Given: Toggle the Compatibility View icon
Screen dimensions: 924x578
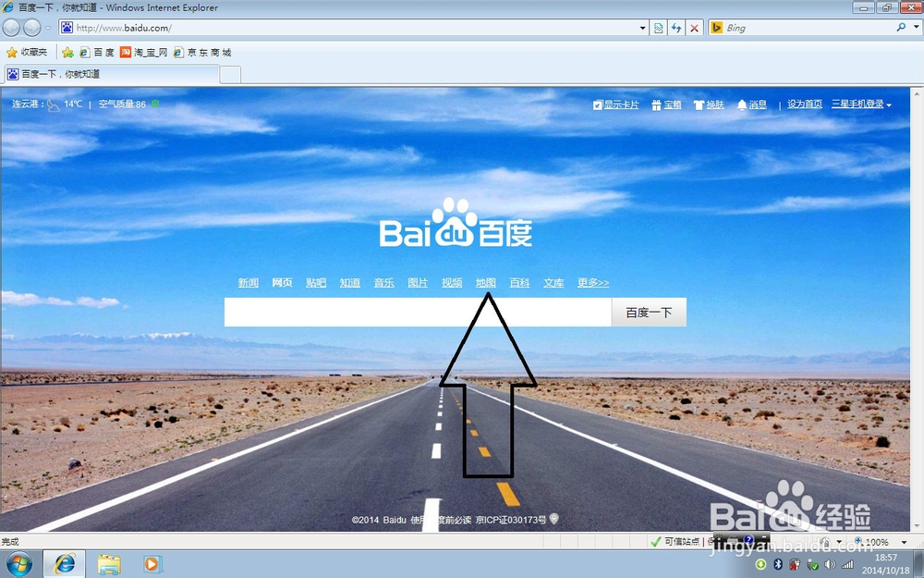Looking at the screenshot, I should pyautogui.click(x=658, y=28).
